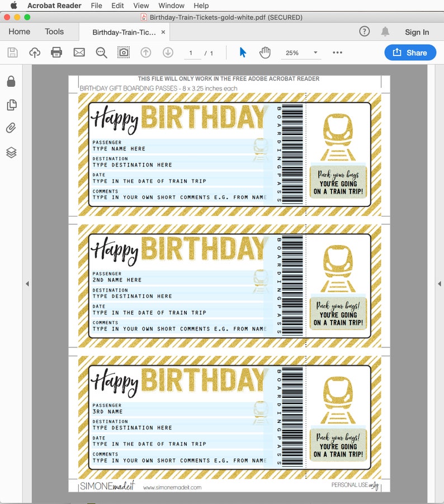Screen dimensions: 444x504
Task: Open the Help menu
Action: click(201, 6)
